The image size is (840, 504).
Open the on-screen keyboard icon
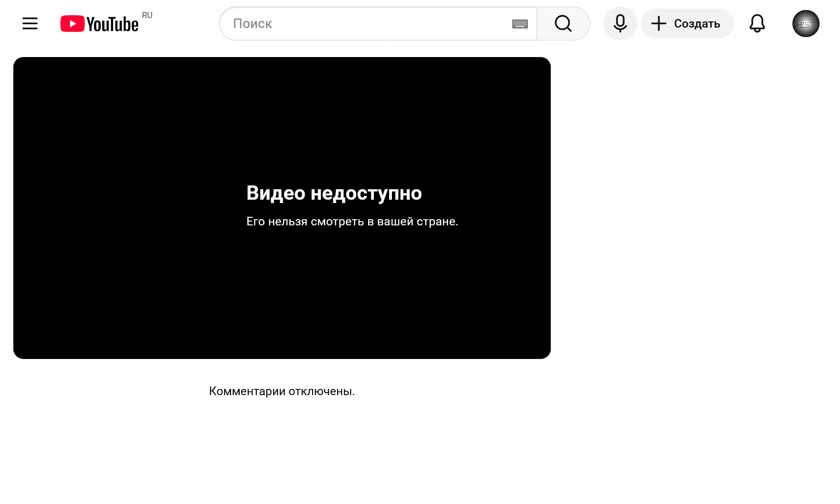pos(520,24)
